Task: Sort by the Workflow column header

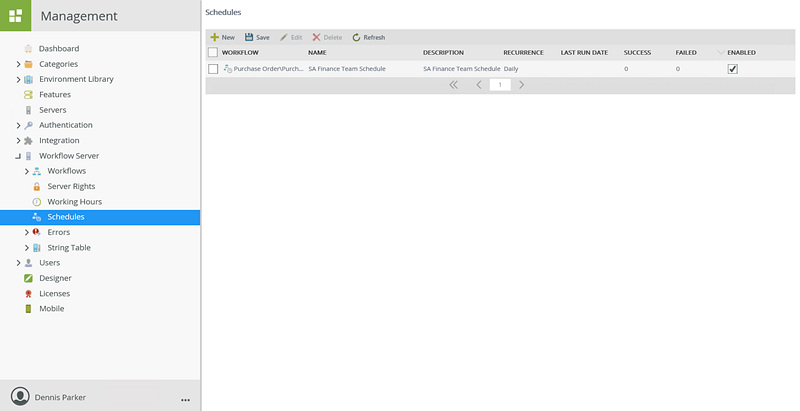Action: [x=240, y=52]
